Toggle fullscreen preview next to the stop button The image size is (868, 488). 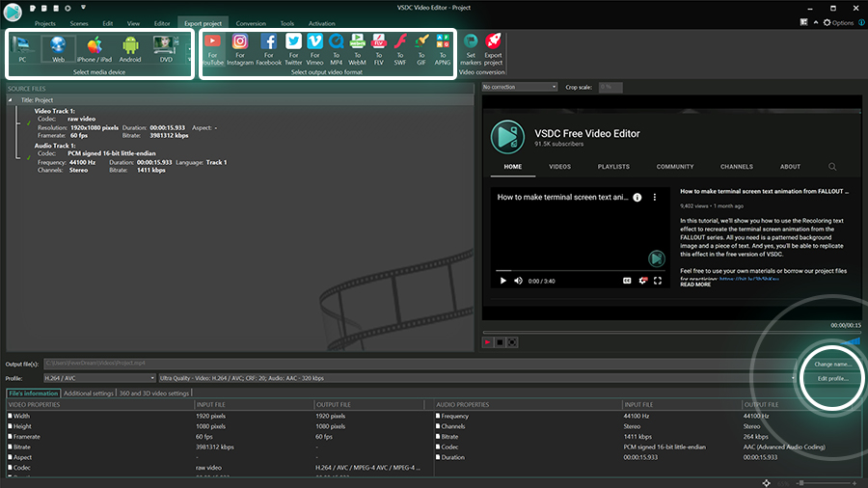(x=513, y=342)
